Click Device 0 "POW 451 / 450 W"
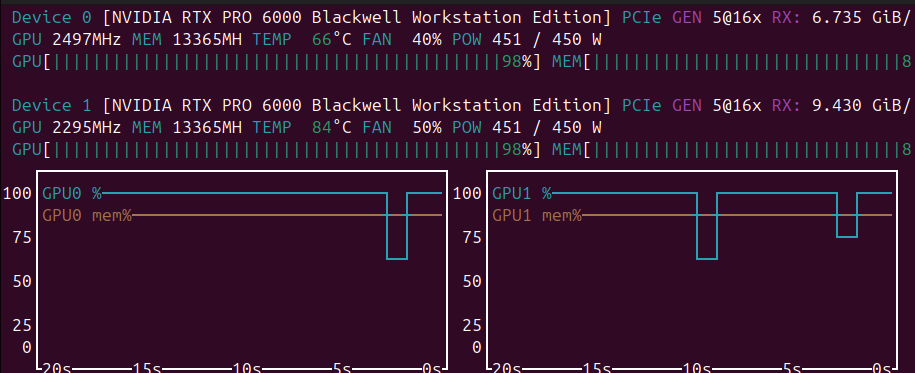Screen dimensions: 915x373 527,40
